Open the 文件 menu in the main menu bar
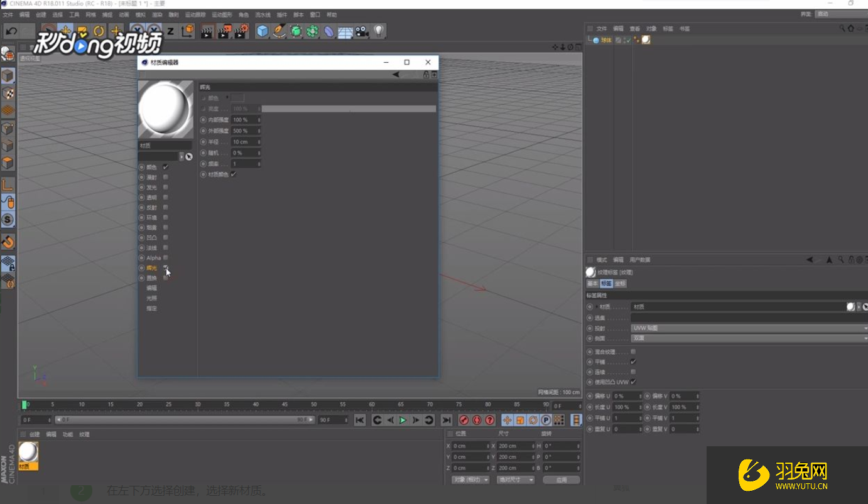This screenshot has width=868, height=504. pyautogui.click(x=8, y=14)
